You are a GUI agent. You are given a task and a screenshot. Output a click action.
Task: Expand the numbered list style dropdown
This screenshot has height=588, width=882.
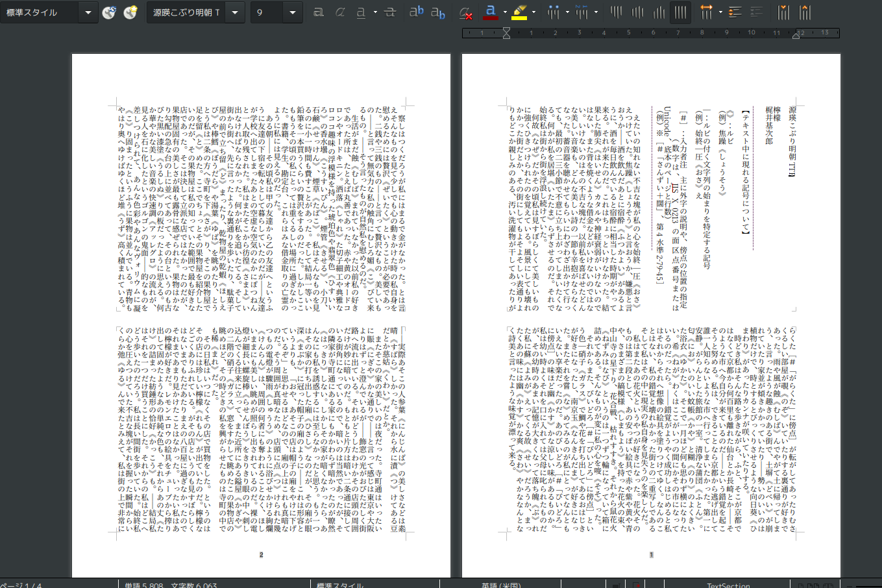[596, 12]
